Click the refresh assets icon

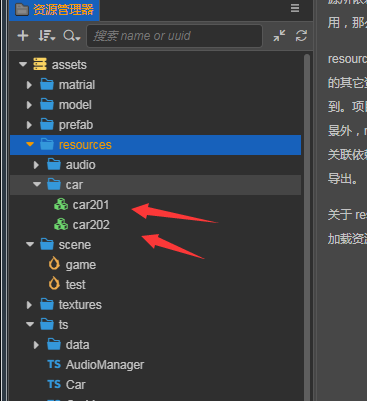[301, 36]
